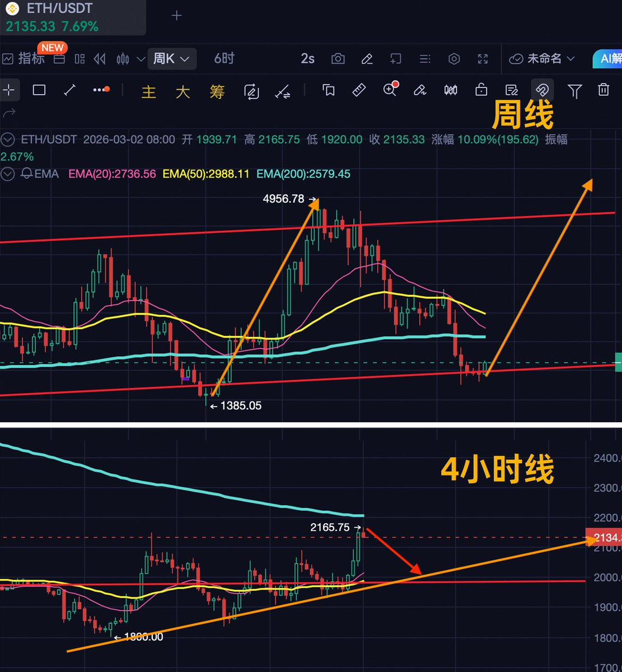Click the note edit icon
622x672 pixels.
click(511, 90)
